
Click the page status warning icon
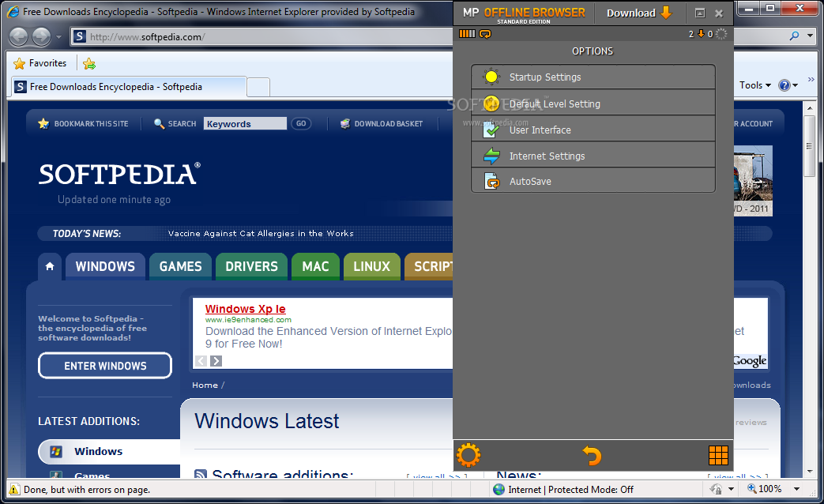click(x=14, y=489)
